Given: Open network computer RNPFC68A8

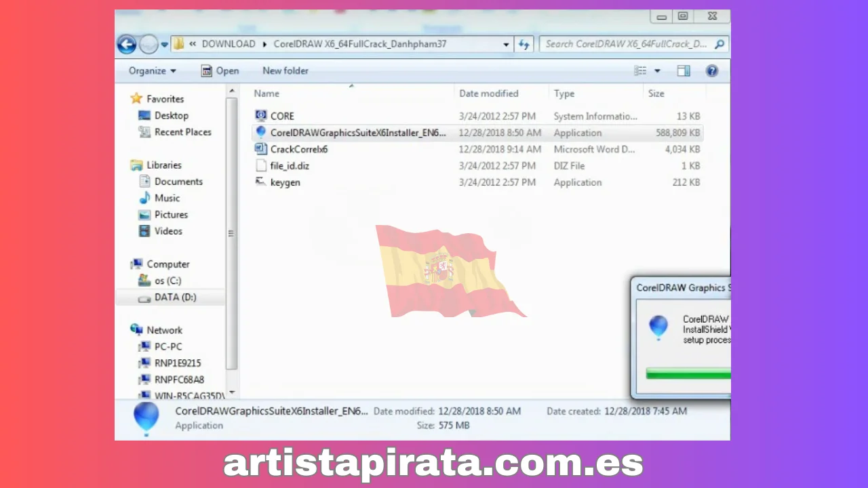Looking at the screenshot, I should pos(179,380).
